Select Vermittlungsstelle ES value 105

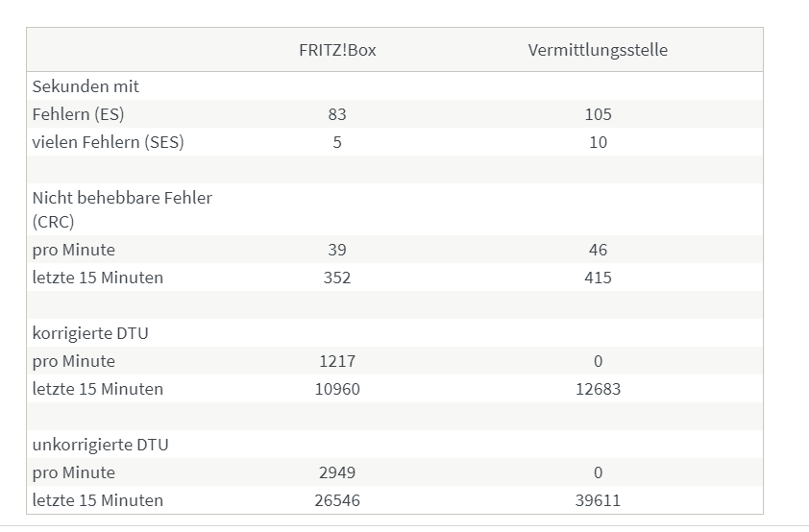coord(598,114)
